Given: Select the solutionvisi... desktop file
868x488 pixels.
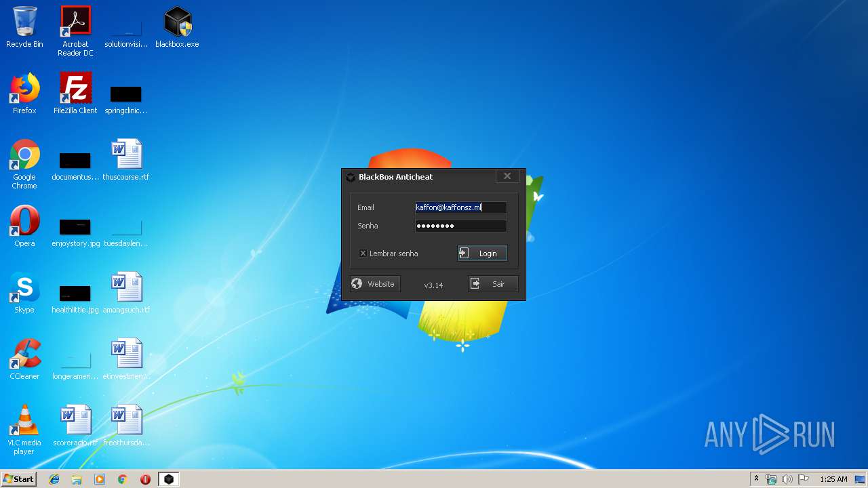Looking at the screenshot, I should [x=126, y=28].
